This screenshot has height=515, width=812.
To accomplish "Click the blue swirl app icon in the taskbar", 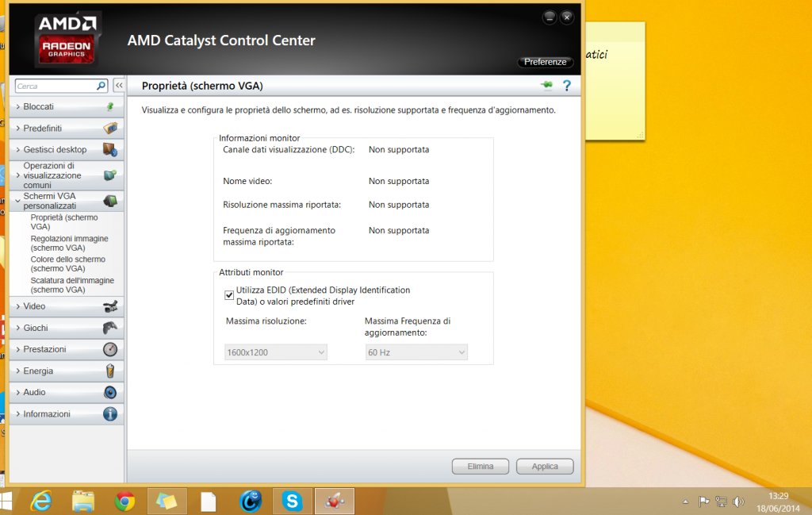I will coord(251,501).
